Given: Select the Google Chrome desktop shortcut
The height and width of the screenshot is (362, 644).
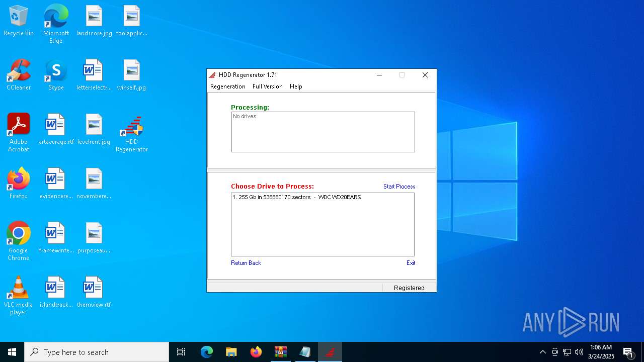Looking at the screenshot, I should click(19, 241).
